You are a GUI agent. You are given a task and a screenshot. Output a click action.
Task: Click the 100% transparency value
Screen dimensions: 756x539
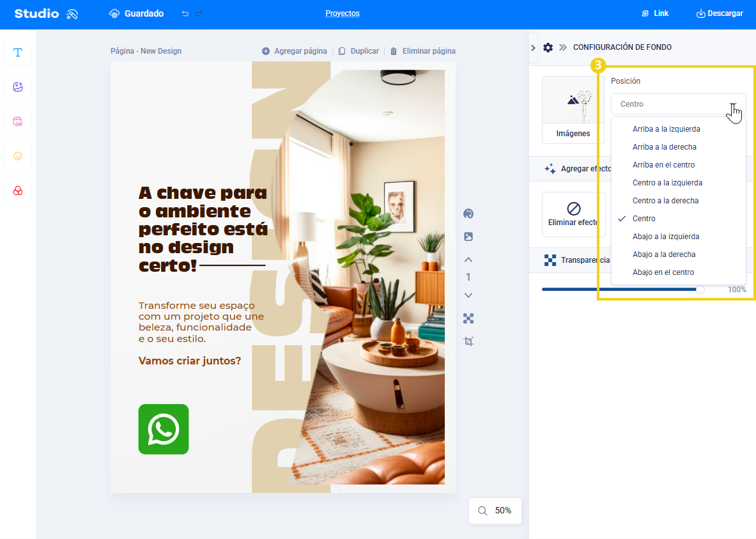737,290
